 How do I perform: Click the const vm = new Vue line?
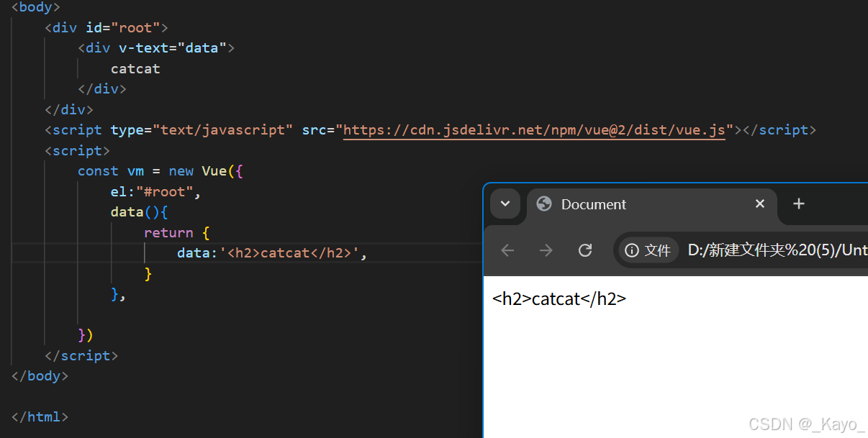(162, 171)
